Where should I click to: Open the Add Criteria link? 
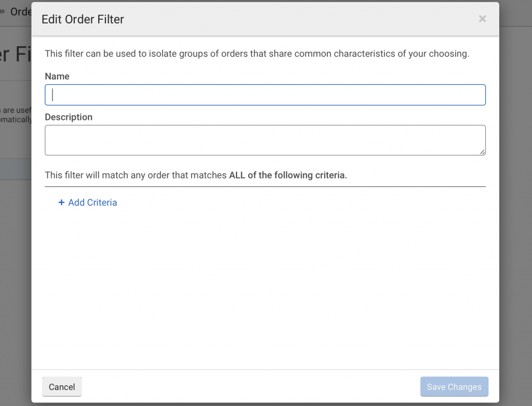tap(91, 202)
